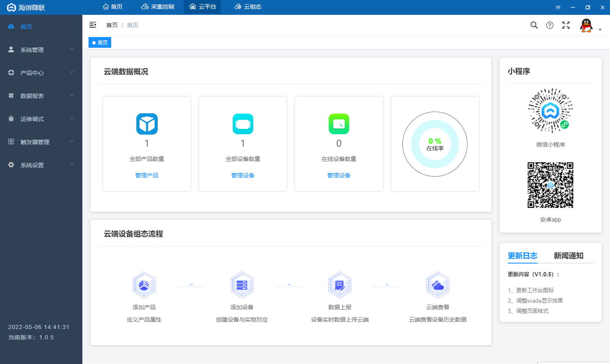
Task: Switch to the 采集控制 tab
Action: click(x=158, y=7)
